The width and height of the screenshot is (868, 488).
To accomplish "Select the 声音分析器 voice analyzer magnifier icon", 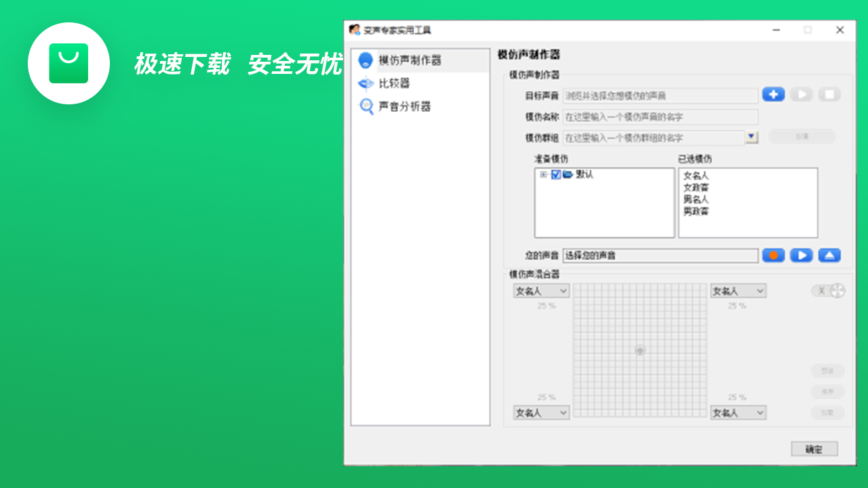I will point(366,106).
